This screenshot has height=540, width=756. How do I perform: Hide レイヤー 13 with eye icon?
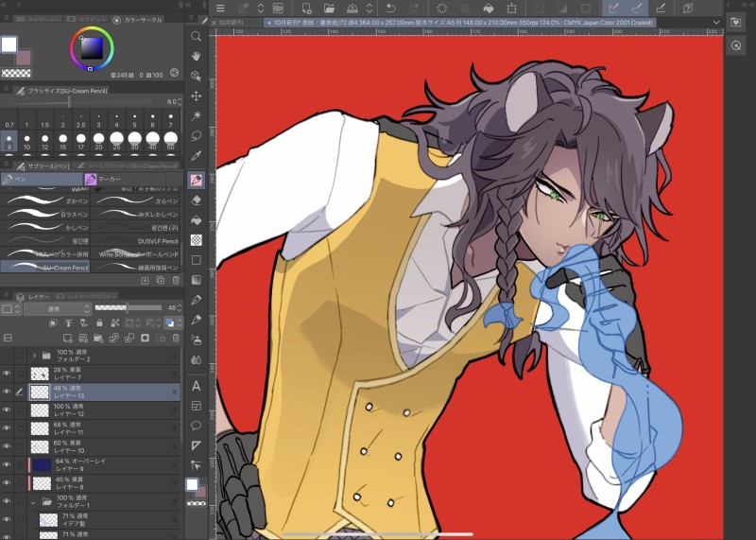pyautogui.click(x=7, y=392)
